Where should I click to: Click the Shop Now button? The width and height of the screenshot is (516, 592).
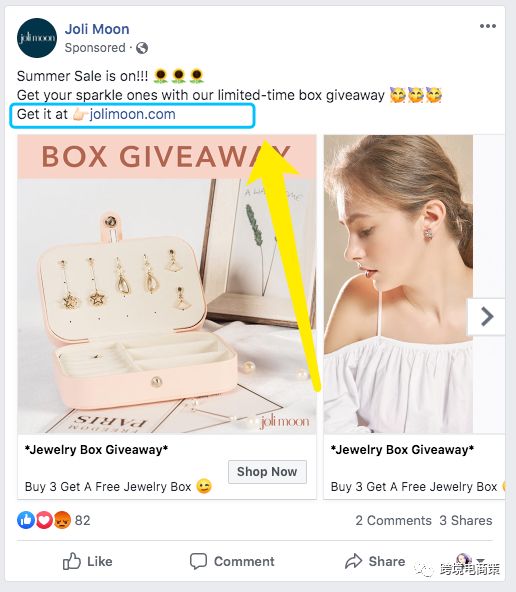(267, 472)
